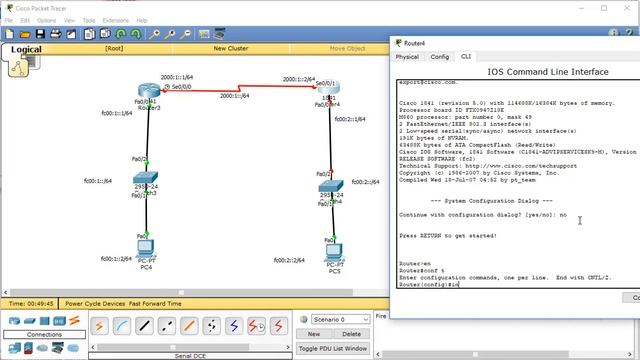The image size is (640, 360).
Task: Click the Router3 device on the workspace
Action: coord(149,91)
